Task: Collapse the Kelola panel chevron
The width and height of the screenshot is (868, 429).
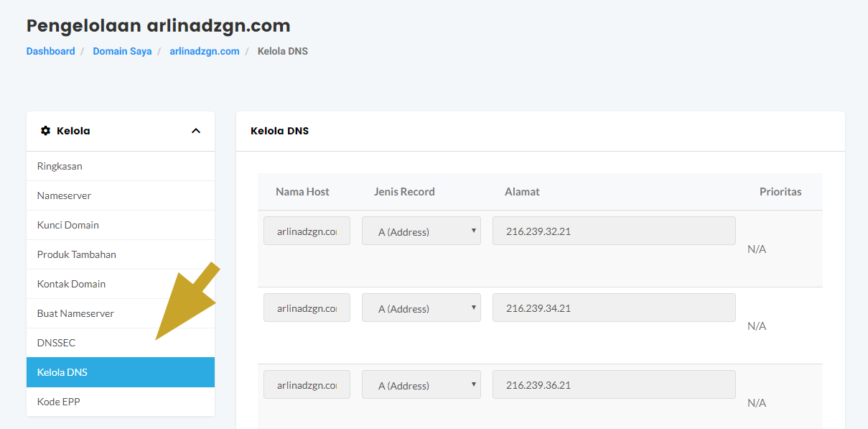Action: 196,131
